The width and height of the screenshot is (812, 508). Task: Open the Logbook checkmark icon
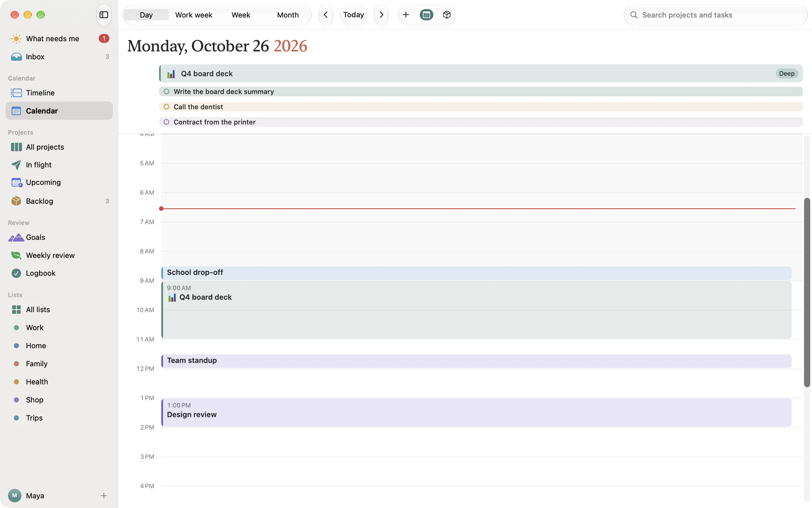pyautogui.click(x=16, y=273)
